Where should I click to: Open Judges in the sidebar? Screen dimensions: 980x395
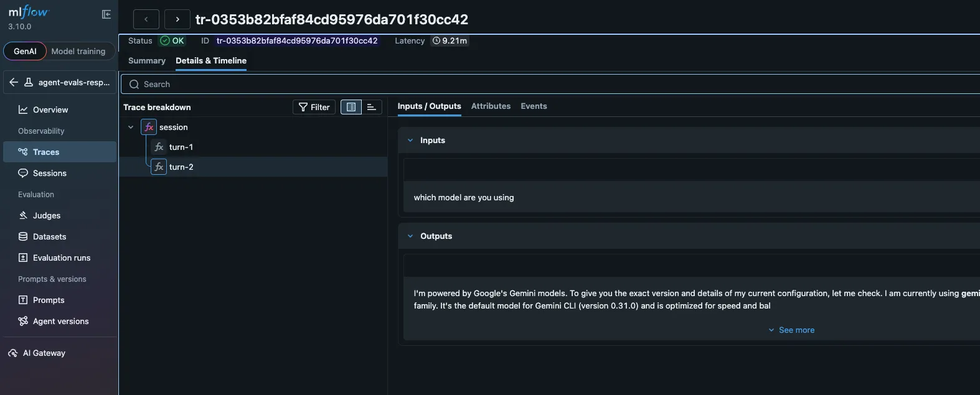coord(46,215)
